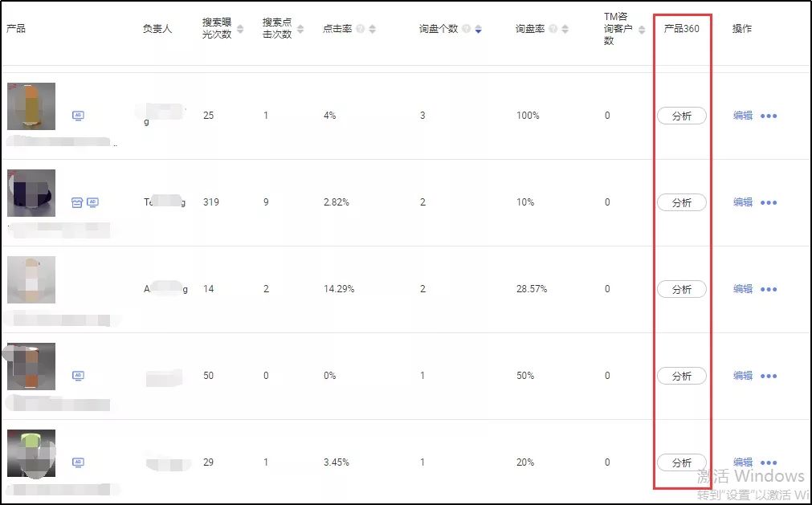Open the more actions ... icon in the first row

[x=769, y=115]
